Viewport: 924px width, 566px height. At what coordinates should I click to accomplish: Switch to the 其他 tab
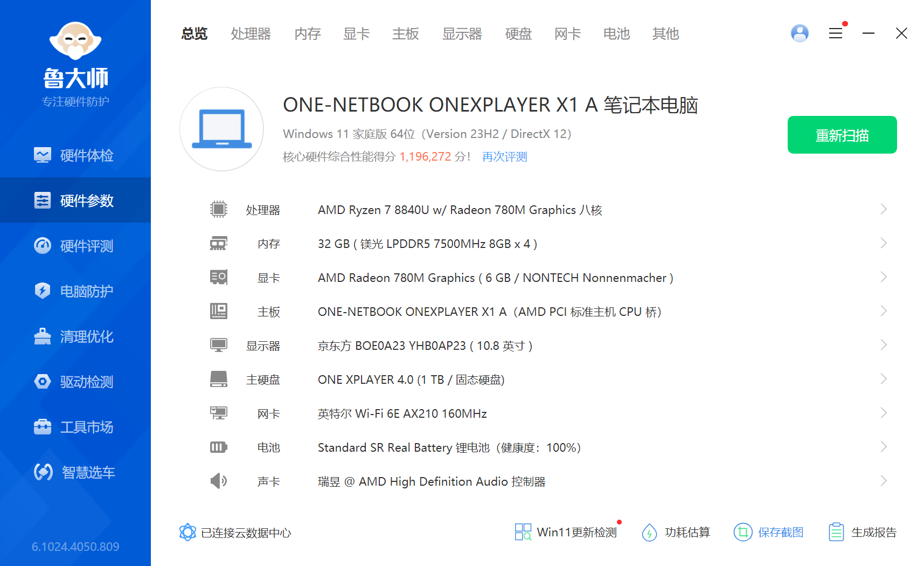666,34
